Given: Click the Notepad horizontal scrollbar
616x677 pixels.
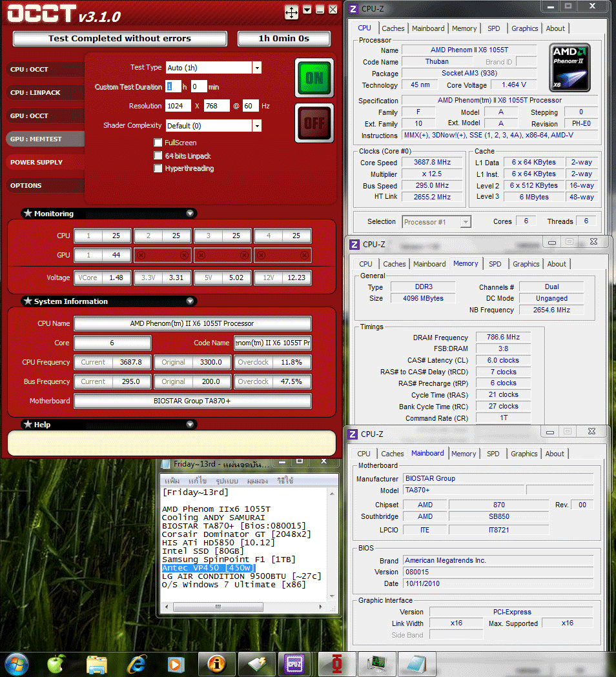Looking at the screenshot, I should 244,607.
